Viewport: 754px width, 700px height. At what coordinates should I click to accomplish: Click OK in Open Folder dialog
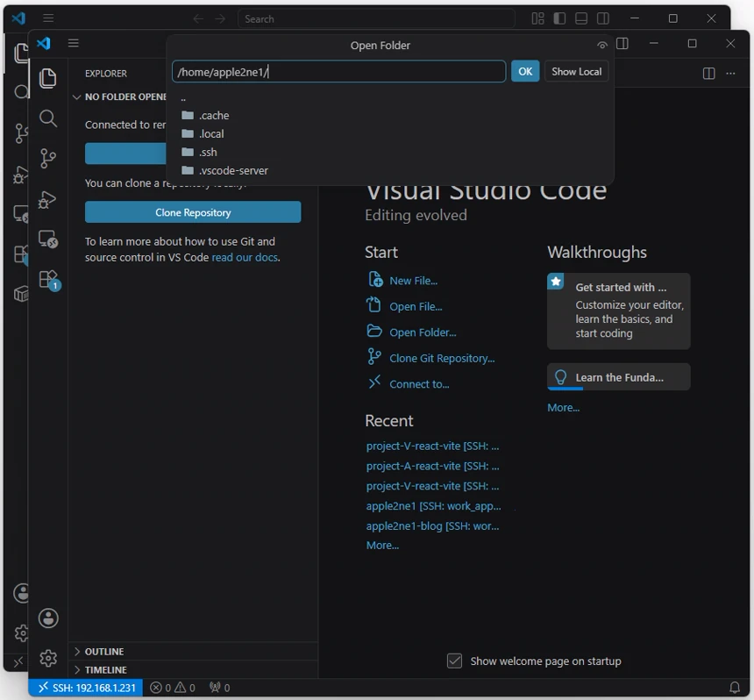coord(525,72)
